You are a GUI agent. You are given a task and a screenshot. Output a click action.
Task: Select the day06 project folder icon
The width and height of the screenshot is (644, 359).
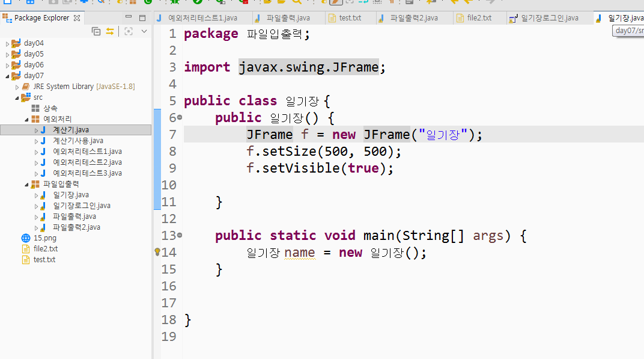pyautogui.click(x=16, y=64)
